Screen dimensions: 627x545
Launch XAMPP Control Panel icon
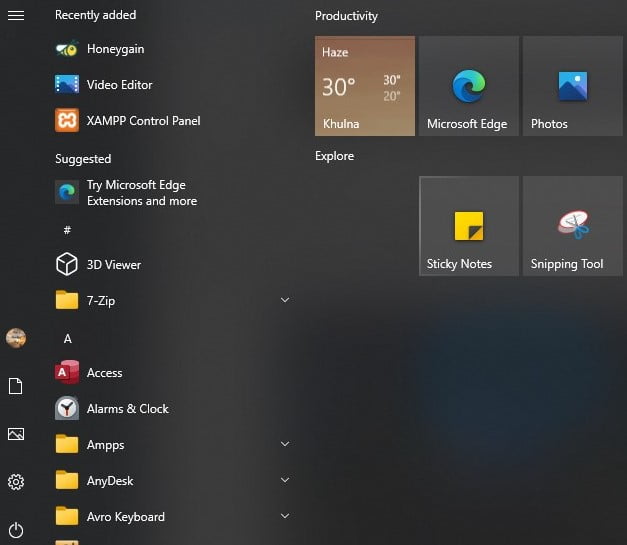pos(67,120)
